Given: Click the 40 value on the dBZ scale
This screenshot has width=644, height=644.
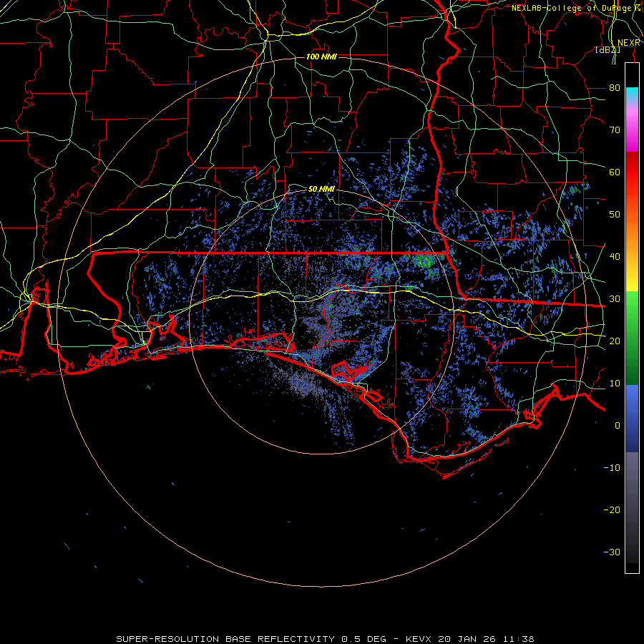Looking at the screenshot, I should click(x=615, y=257).
